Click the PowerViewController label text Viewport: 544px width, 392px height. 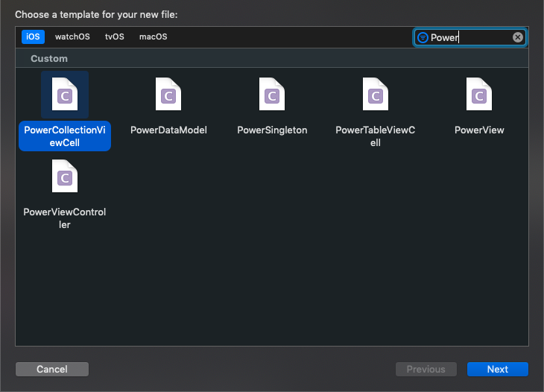(x=65, y=218)
